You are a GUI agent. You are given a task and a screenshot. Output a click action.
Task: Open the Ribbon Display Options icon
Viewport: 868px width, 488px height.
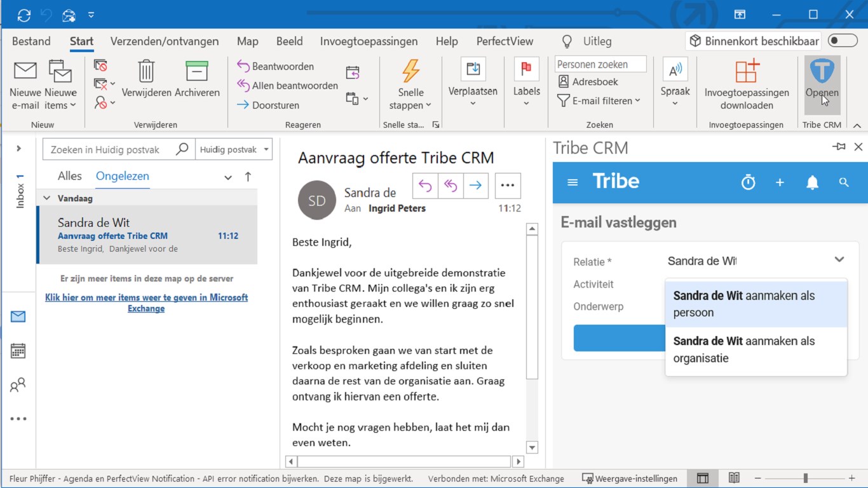(739, 15)
